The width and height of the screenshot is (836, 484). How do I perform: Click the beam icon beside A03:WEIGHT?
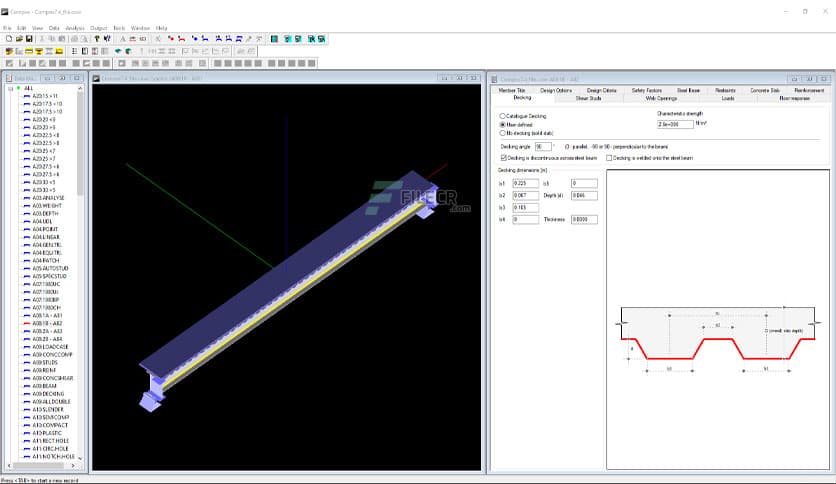[25, 206]
